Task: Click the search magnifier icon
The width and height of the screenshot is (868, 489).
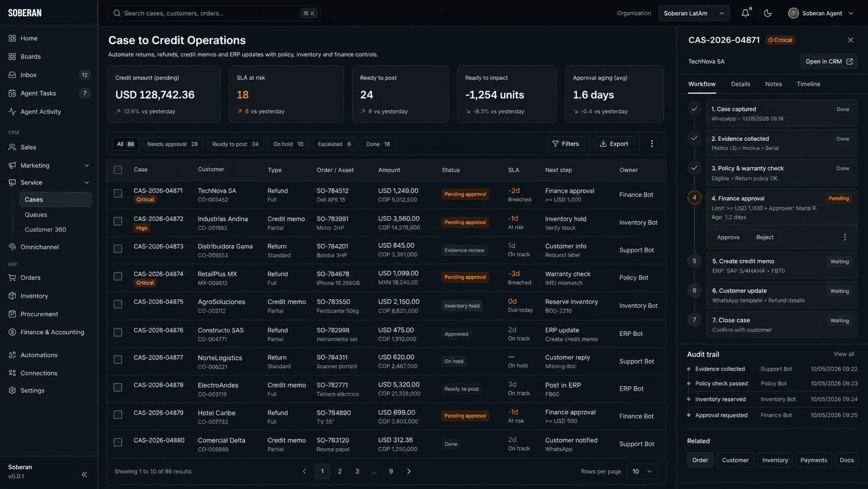Action: pos(117,14)
